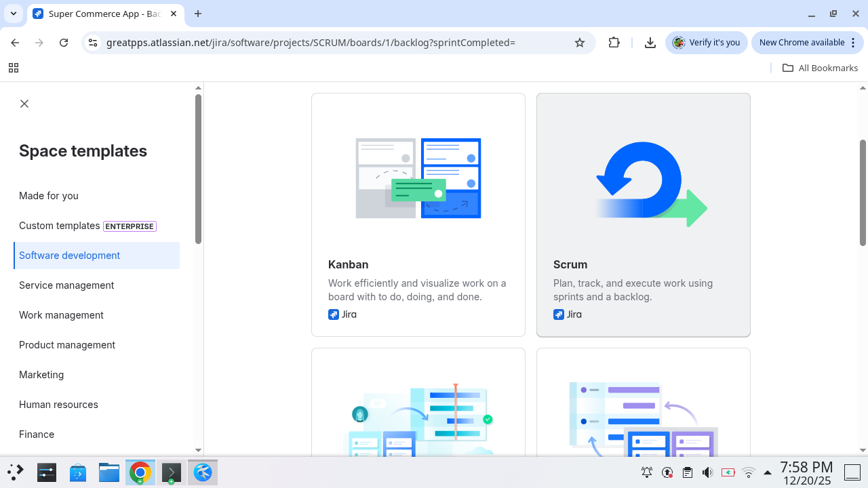Expand hidden system tray icons
Viewport: 868px width, 488px height.
768,472
